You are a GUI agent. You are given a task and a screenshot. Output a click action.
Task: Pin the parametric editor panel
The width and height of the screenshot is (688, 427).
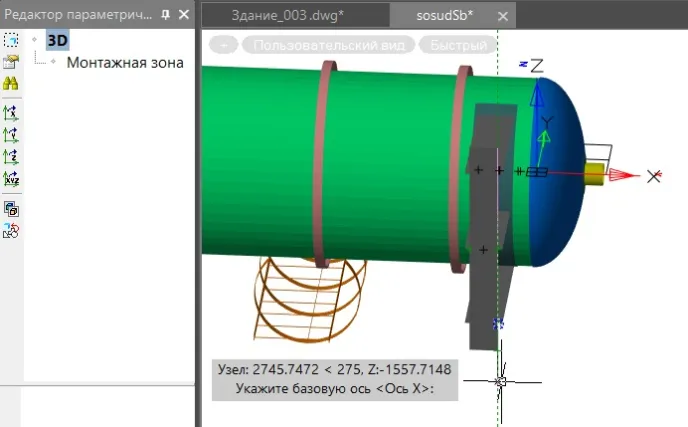(x=165, y=15)
